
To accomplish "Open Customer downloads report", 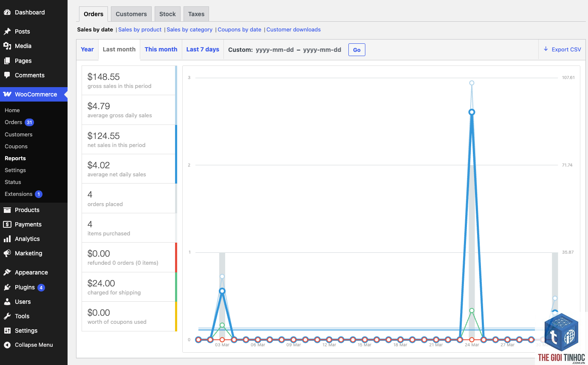I will tap(294, 30).
